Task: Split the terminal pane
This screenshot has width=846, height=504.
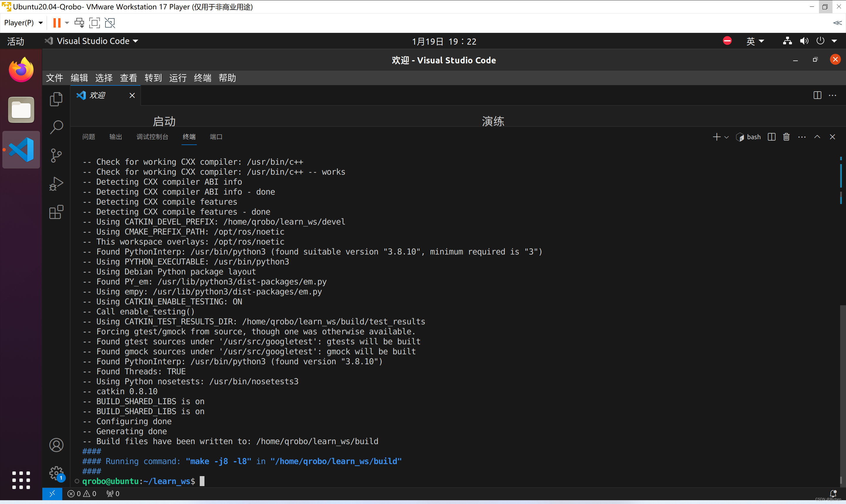Action: click(772, 137)
